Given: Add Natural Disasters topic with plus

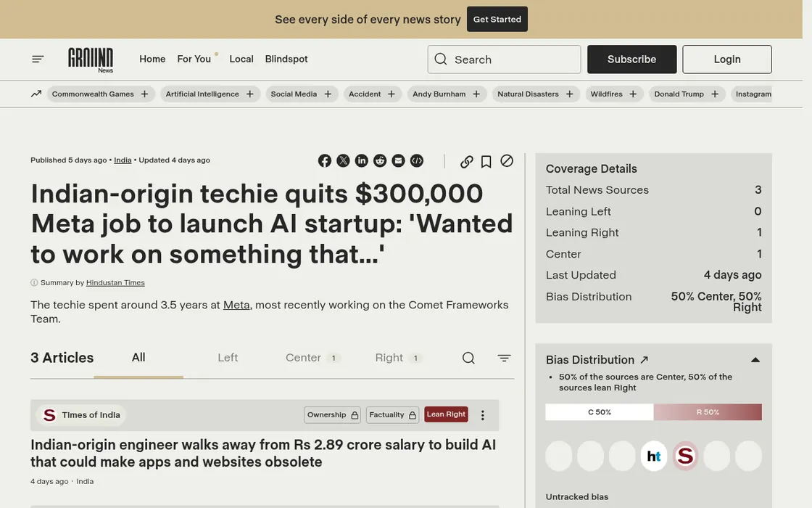Looking at the screenshot, I should 570,94.
